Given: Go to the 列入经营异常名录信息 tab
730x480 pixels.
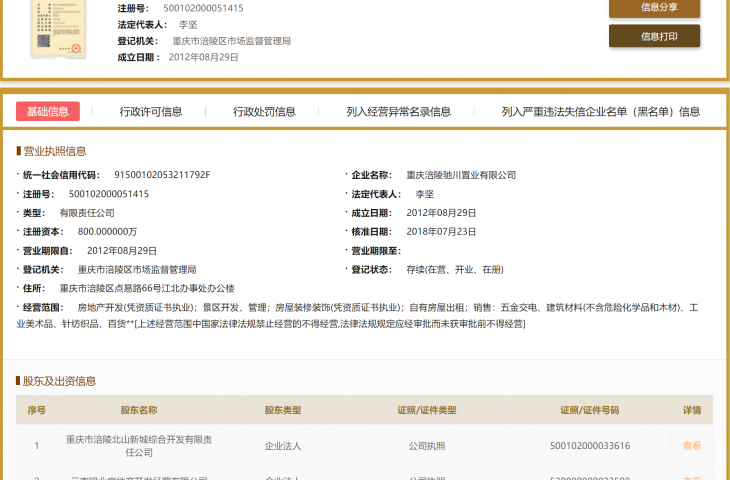Looking at the screenshot, I should (x=399, y=112).
